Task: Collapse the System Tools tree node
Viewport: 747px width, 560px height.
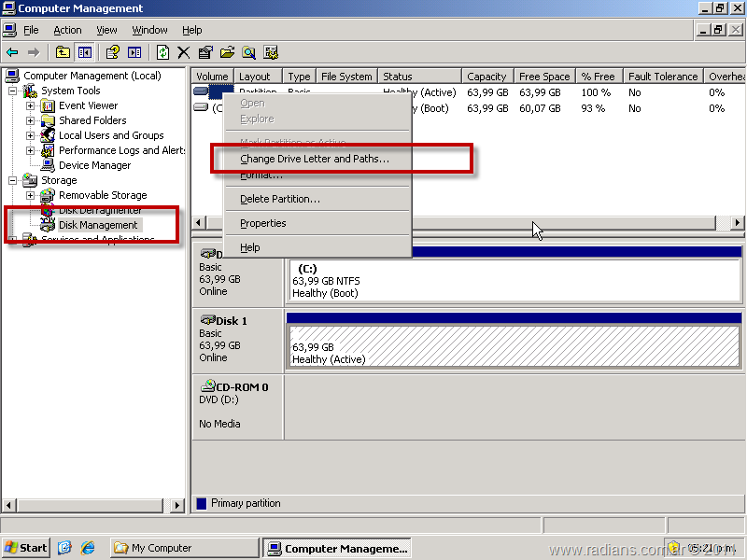Action: [x=13, y=91]
